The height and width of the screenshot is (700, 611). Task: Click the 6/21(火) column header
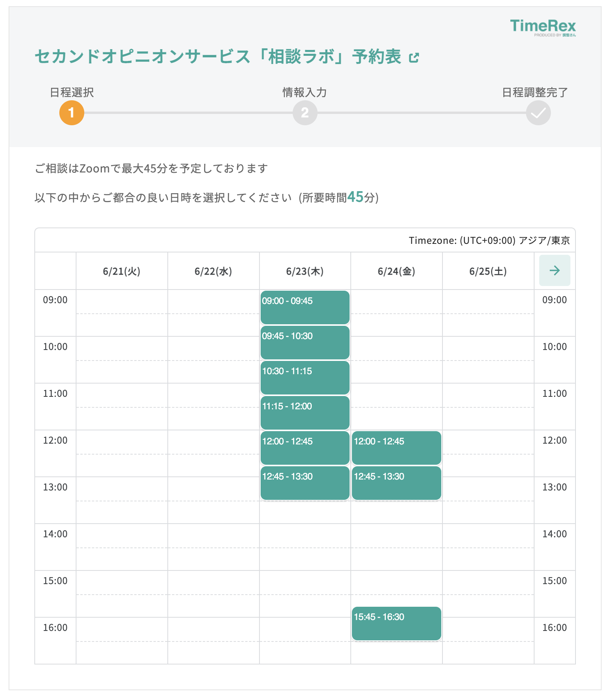coord(122,271)
